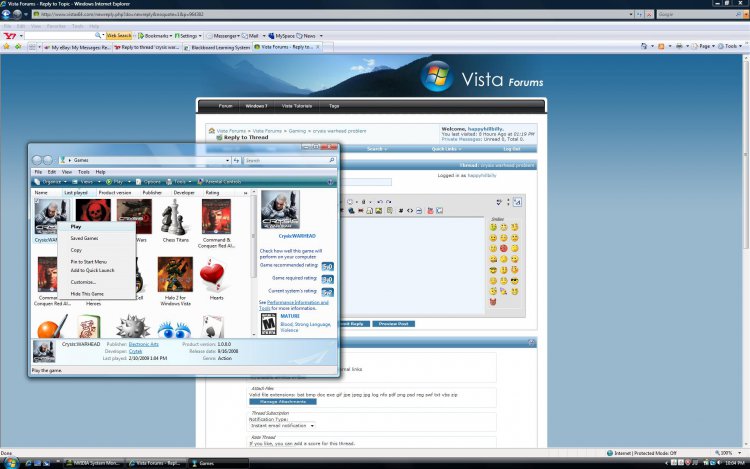Click the Yahoo Web Search button
Viewport: 750px width, 469px height.
[119, 36]
